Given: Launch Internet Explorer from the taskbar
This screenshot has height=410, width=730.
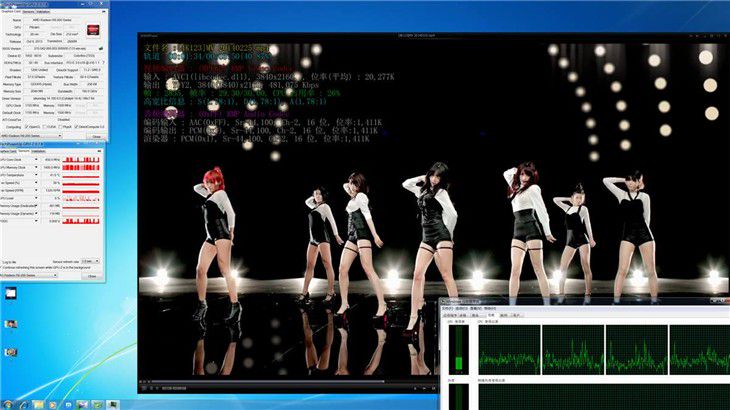Looking at the screenshot, I should click(x=23, y=405).
